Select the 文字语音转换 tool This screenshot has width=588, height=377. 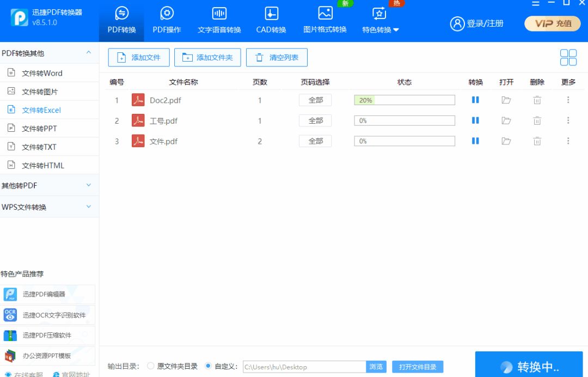[x=218, y=17]
